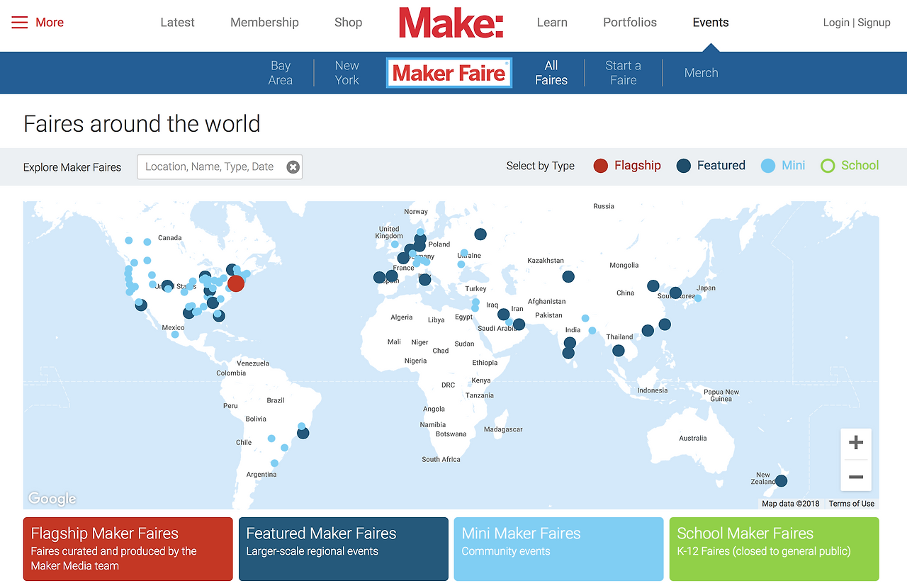Click the green School Maker Faires card
This screenshot has width=907, height=588.
click(774, 549)
